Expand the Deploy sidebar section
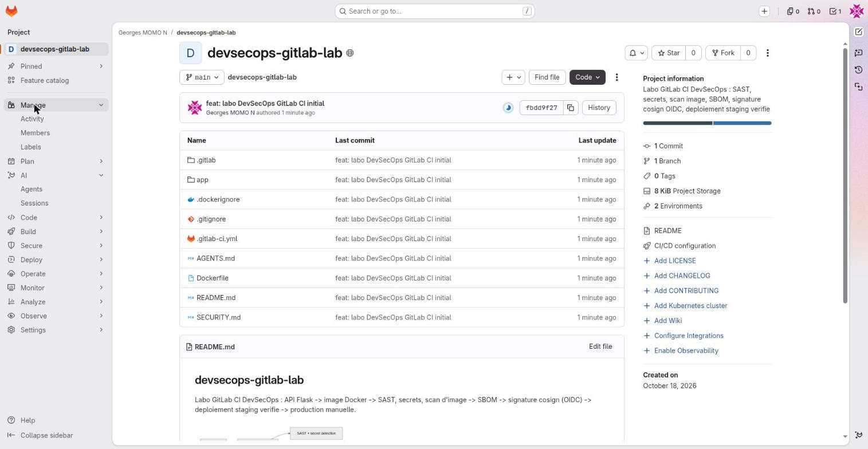The height and width of the screenshot is (449, 868). tap(56, 260)
